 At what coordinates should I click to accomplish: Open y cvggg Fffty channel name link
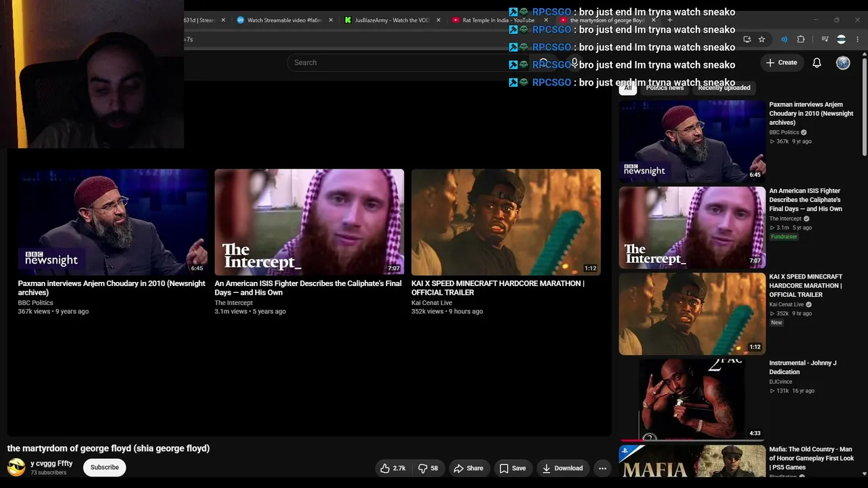coord(52,464)
